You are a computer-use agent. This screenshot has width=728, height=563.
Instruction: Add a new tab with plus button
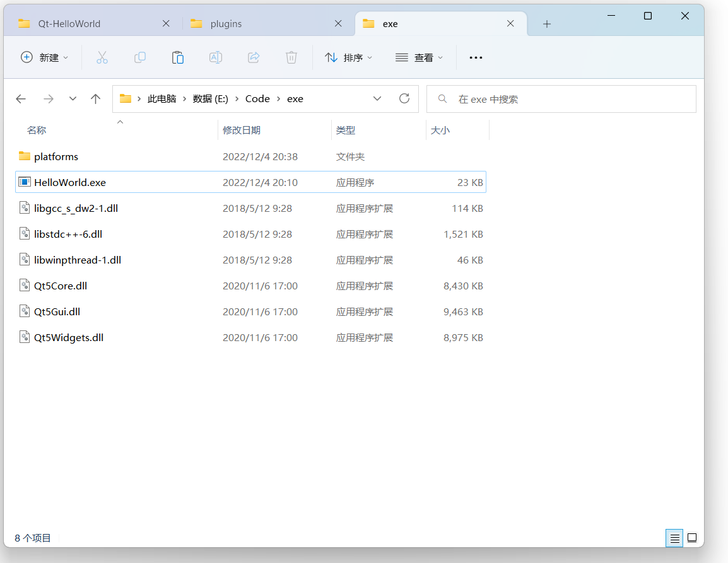(x=547, y=24)
